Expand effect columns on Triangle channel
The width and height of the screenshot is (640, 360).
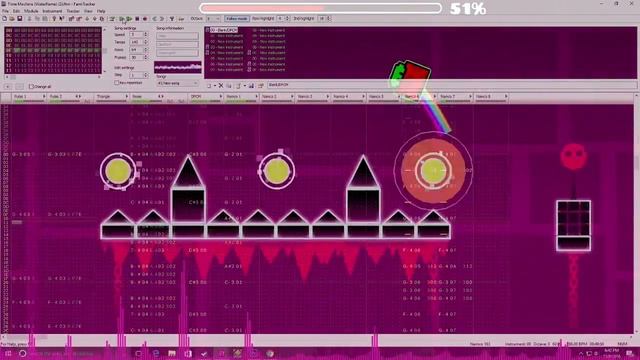(x=127, y=97)
